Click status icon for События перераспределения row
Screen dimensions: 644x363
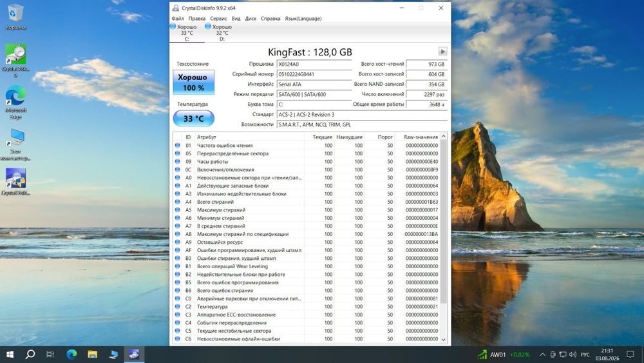pyautogui.click(x=178, y=323)
